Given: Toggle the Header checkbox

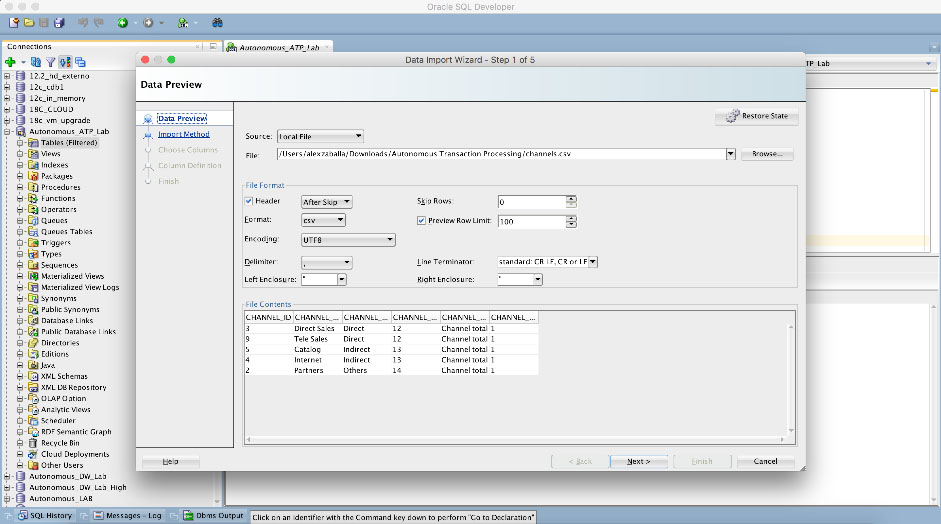Looking at the screenshot, I should coord(250,201).
